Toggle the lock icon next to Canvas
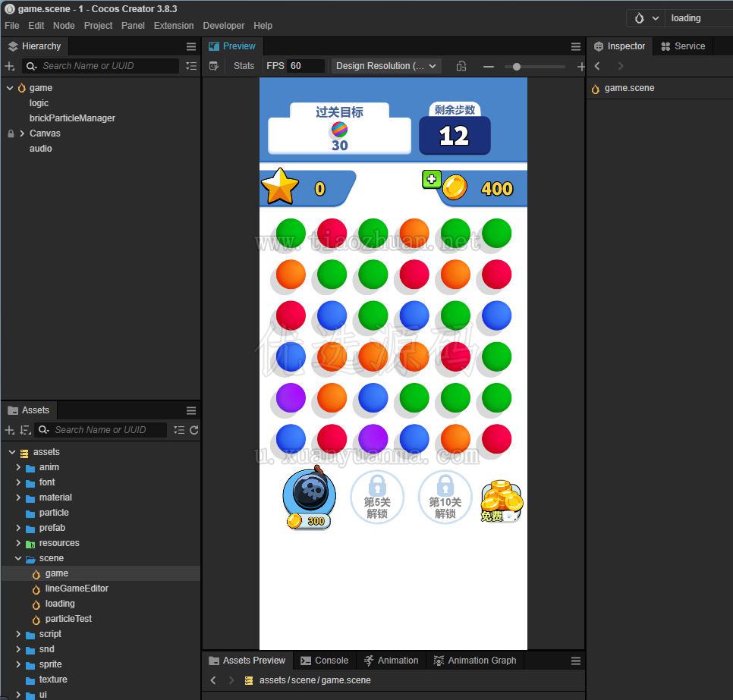 click(x=11, y=133)
